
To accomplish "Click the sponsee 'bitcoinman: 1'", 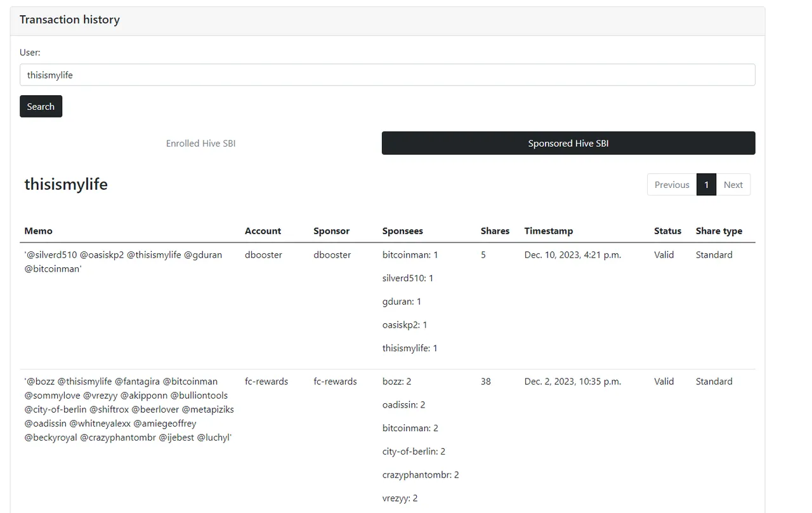I will tap(410, 255).
